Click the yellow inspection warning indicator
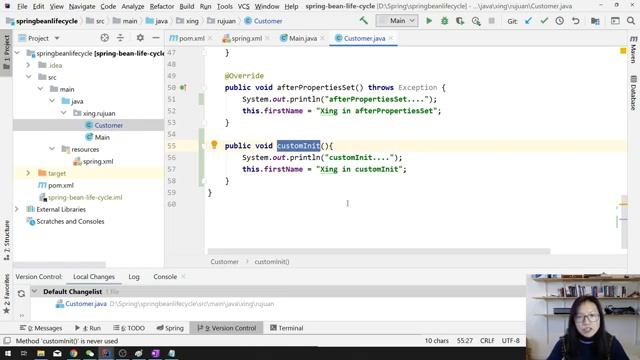 pos(623,51)
